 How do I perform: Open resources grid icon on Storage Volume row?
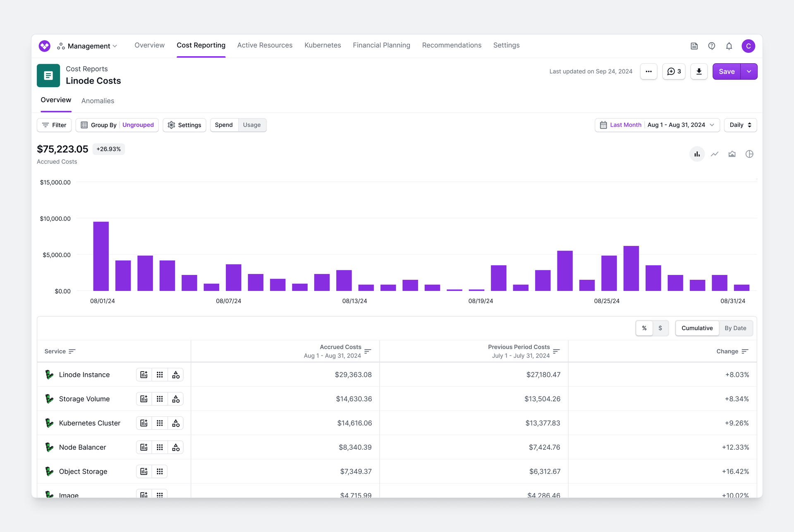(160, 399)
